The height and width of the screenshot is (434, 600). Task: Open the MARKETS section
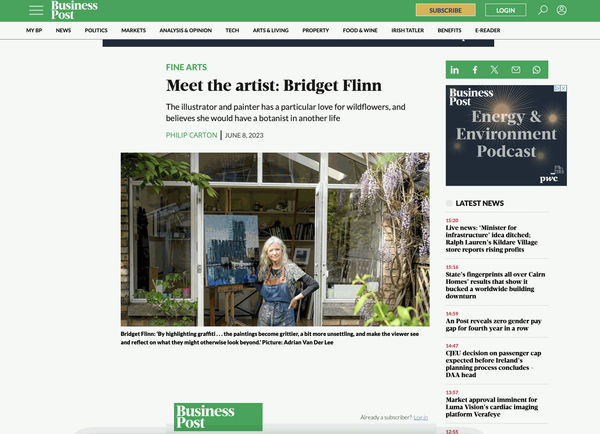pyautogui.click(x=134, y=30)
